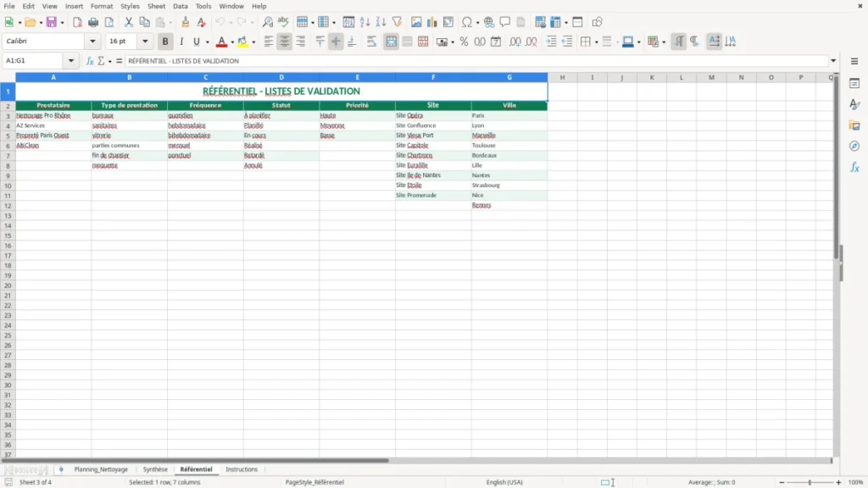868x488 pixels.
Task: Click the document save status icon
Action: (x=8, y=482)
